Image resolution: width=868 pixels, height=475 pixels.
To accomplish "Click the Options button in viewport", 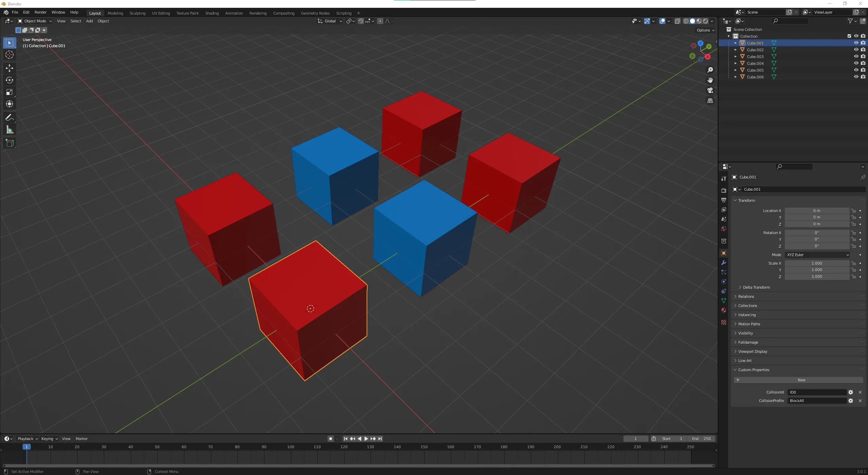I will (x=705, y=30).
